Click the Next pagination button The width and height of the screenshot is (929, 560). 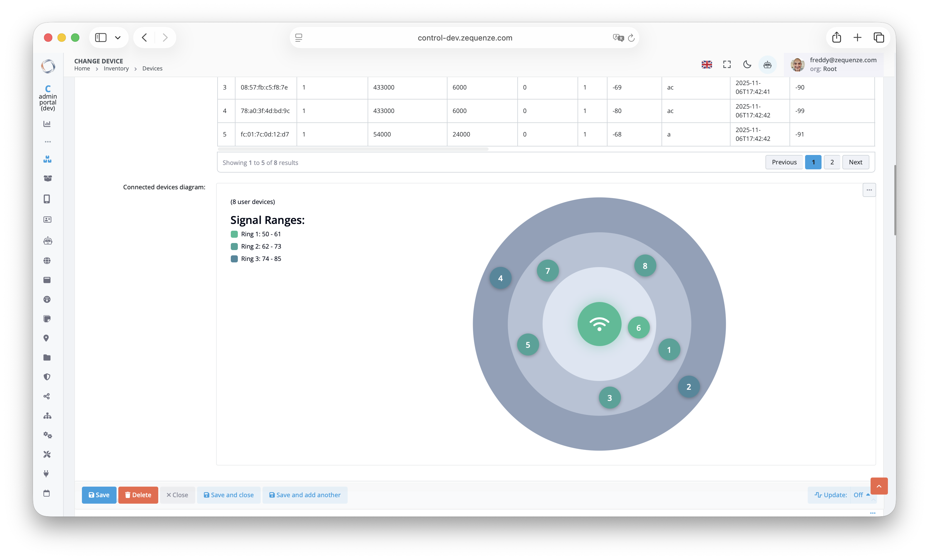(x=856, y=162)
